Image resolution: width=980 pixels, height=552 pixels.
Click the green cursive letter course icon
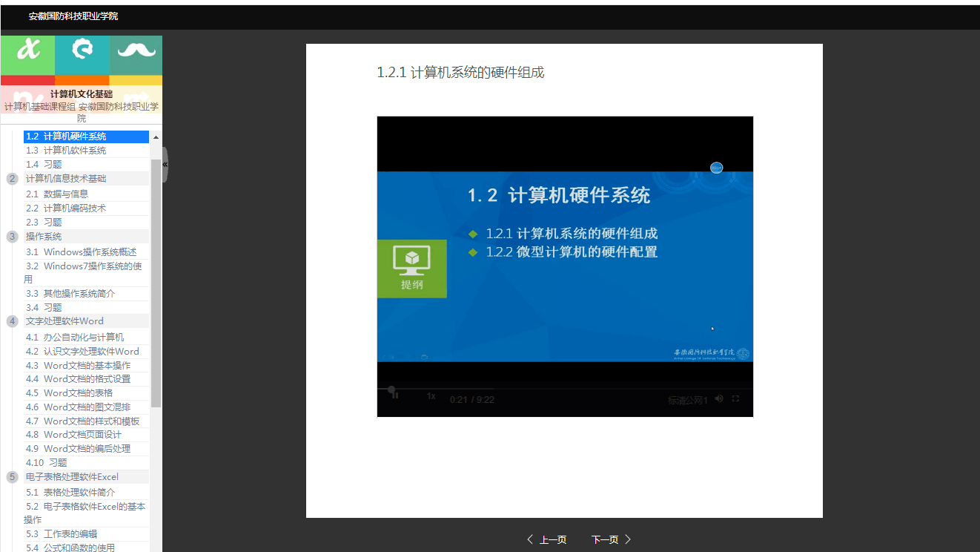[28, 51]
